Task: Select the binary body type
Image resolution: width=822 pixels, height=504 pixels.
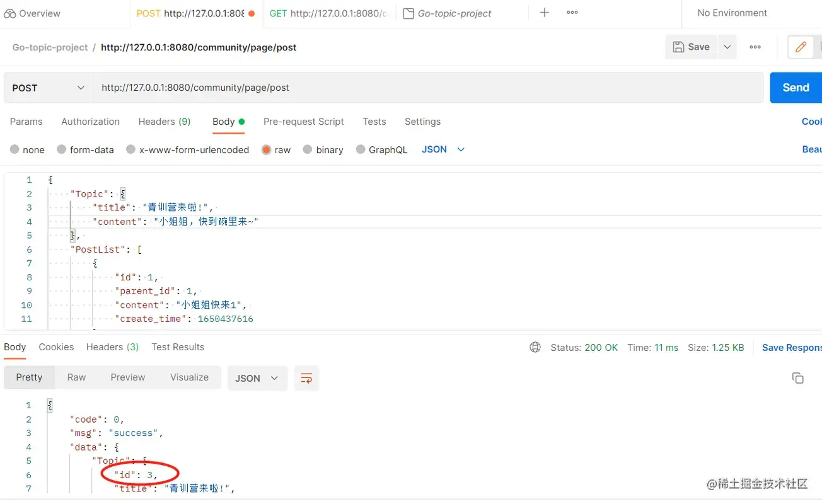Action: pos(323,150)
